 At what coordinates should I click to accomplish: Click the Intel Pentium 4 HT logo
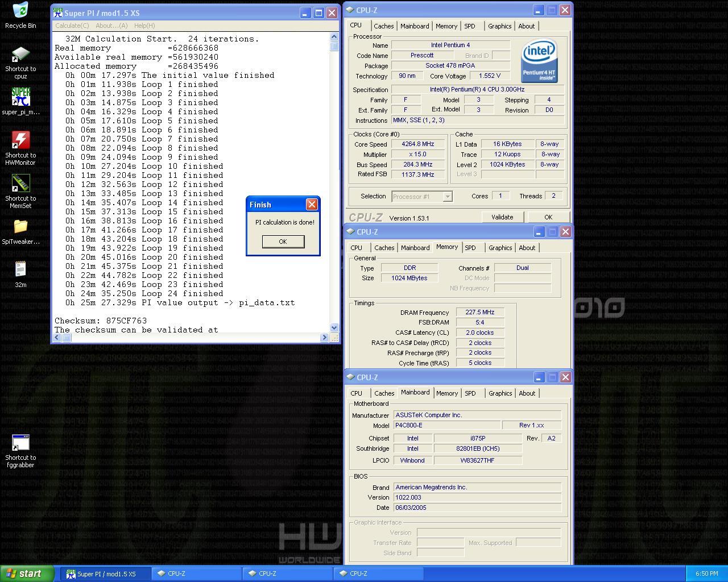click(539, 61)
